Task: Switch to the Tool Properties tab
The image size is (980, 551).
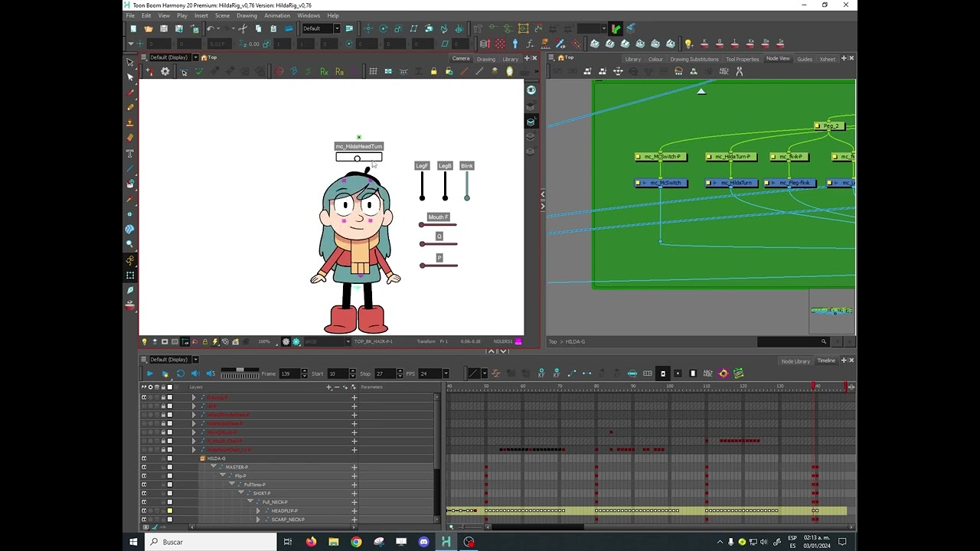Action: coord(742,59)
